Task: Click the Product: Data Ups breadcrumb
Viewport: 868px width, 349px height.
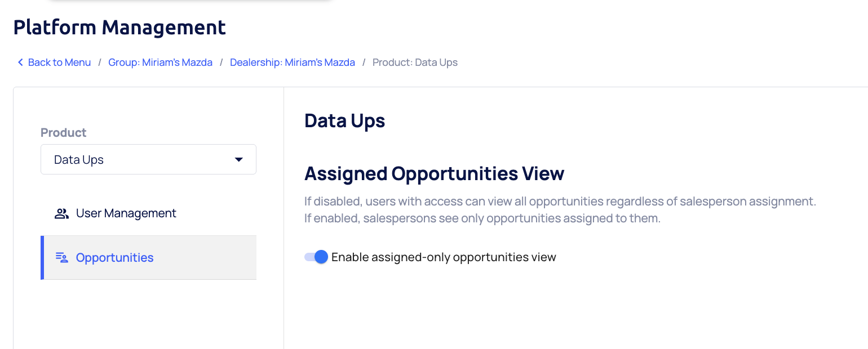Action: click(415, 62)
